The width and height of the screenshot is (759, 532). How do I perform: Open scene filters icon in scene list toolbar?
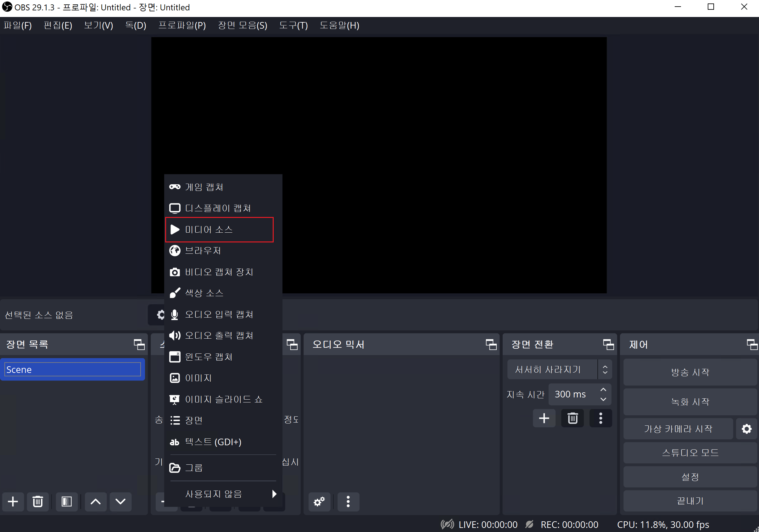point(67,502)
